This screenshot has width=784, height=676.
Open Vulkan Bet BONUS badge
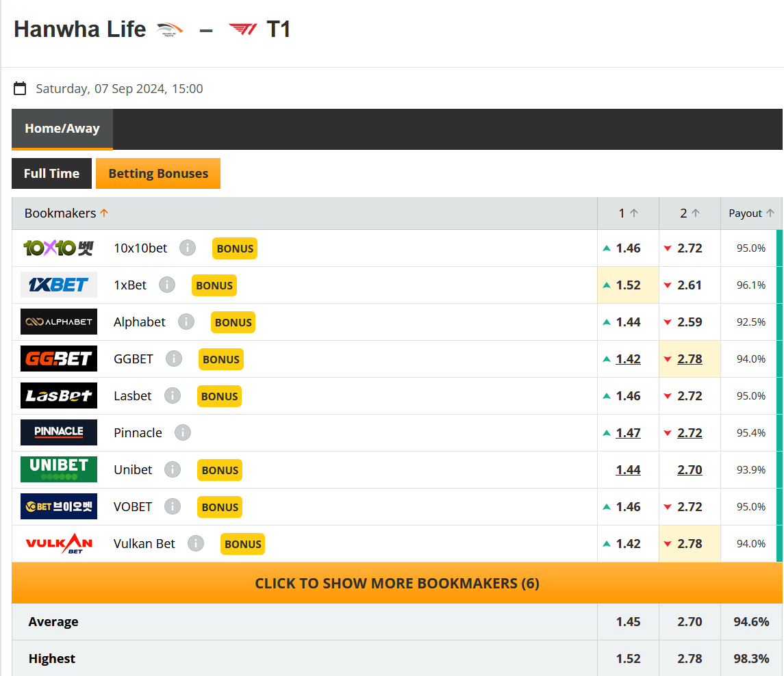click(242, 544)
